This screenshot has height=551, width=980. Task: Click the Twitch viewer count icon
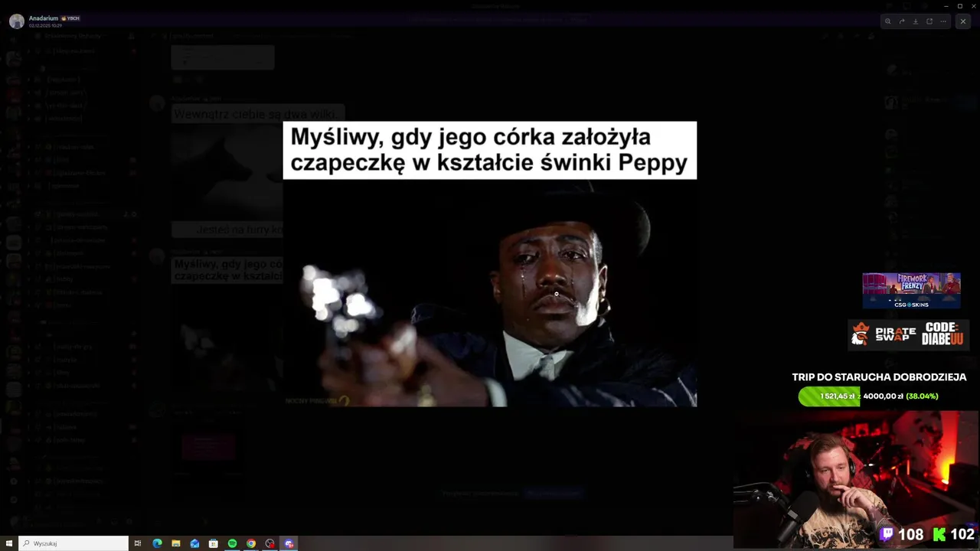887,534
